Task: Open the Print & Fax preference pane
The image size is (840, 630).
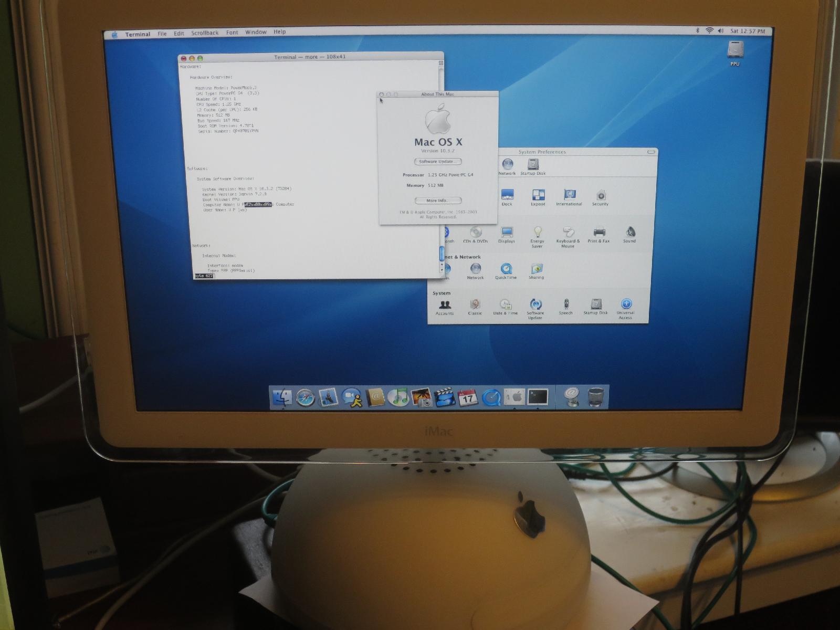Action: tap(598, 235)
